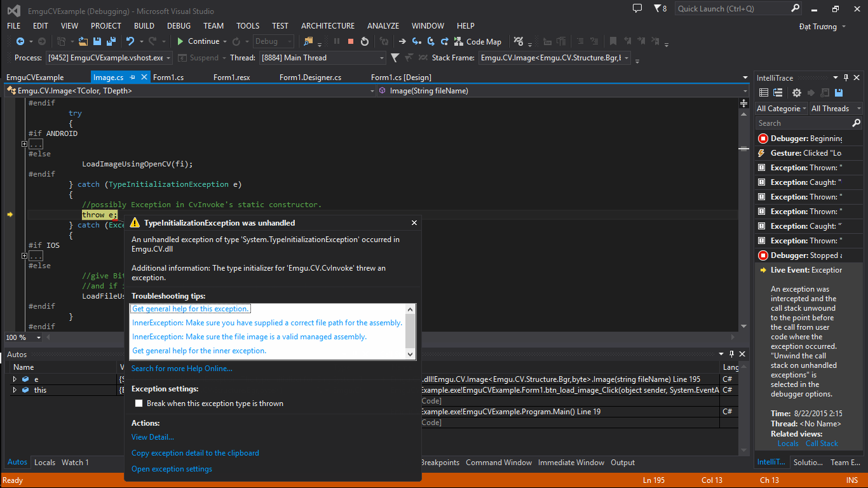
Task: Click the editor split handle icon
Action: coord(745,102)
